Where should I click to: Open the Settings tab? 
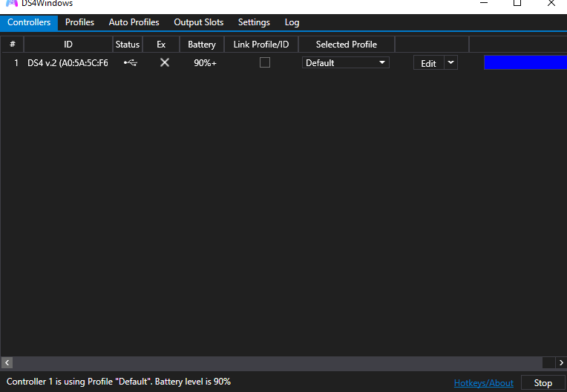pos(254,22)
